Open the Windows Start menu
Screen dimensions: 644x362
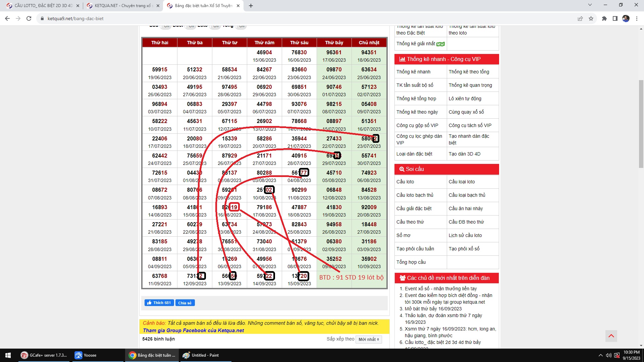[x=8, y=355]
